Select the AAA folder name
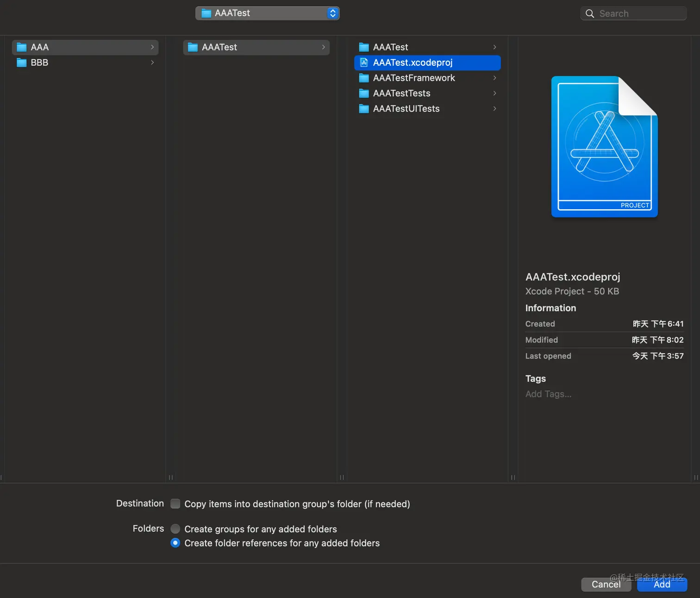 tap(40, 47)
